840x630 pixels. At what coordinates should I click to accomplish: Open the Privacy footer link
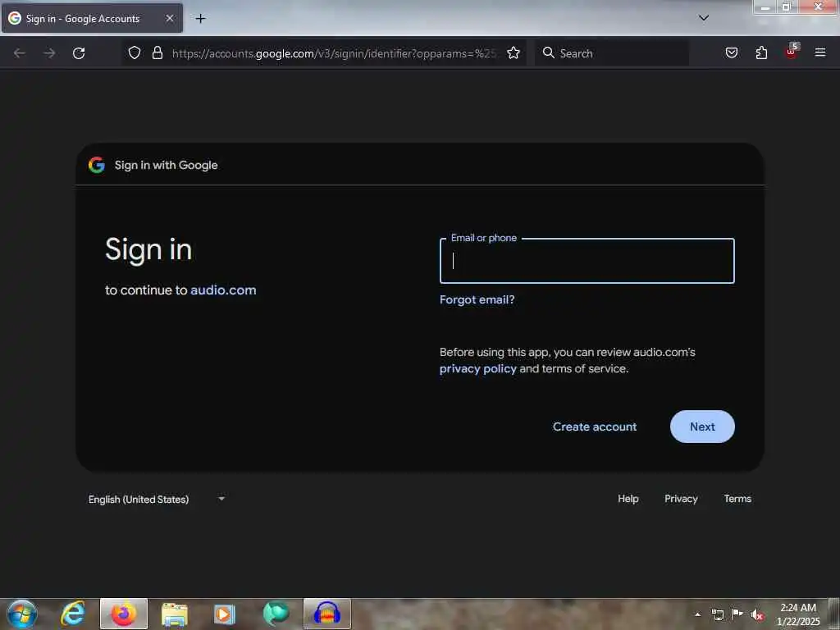(681, 498)
